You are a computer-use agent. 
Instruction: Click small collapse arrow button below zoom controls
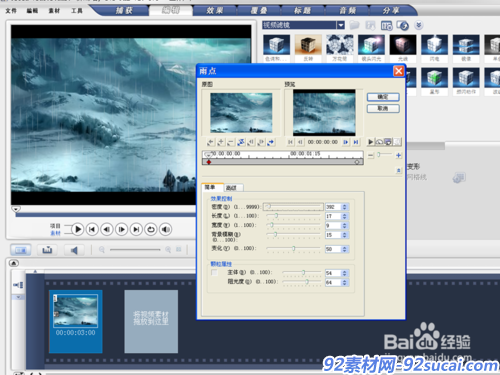tap(398, 170)
